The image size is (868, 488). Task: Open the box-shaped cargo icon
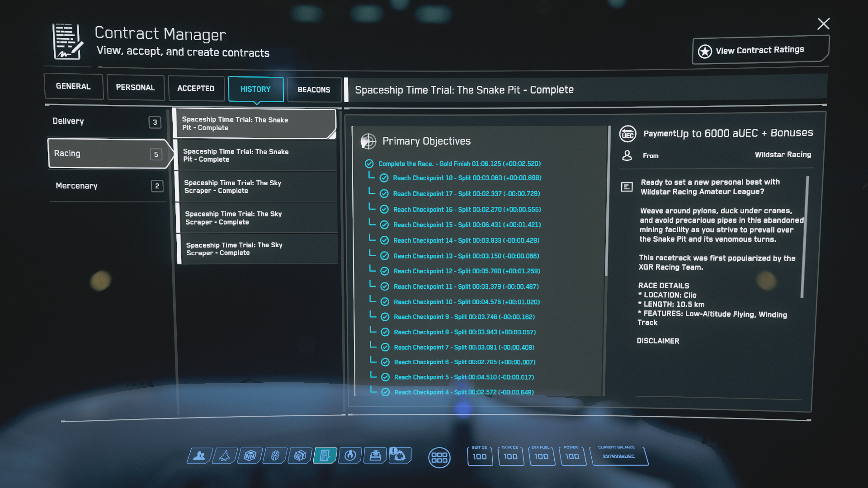[x=300, y=456]
